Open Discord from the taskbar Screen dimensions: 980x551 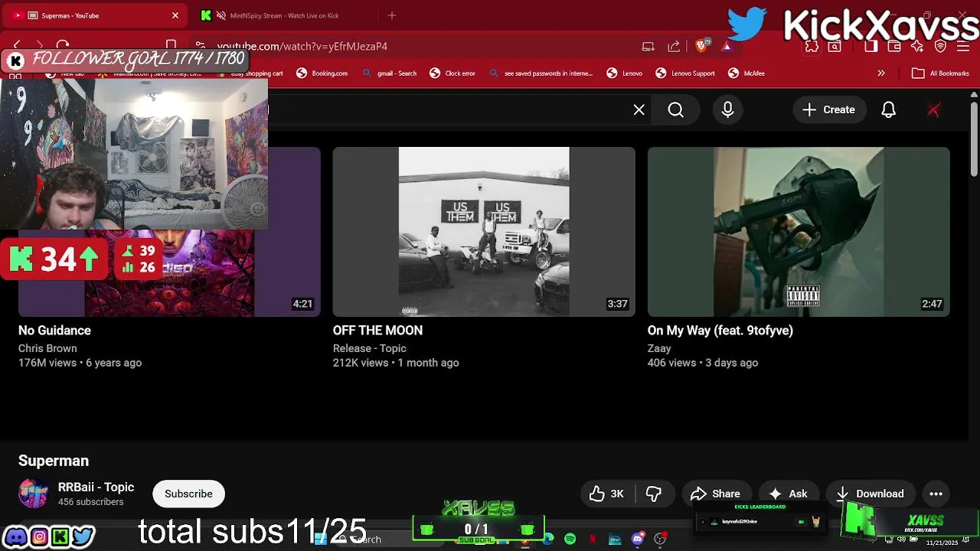tap(638, 540)
